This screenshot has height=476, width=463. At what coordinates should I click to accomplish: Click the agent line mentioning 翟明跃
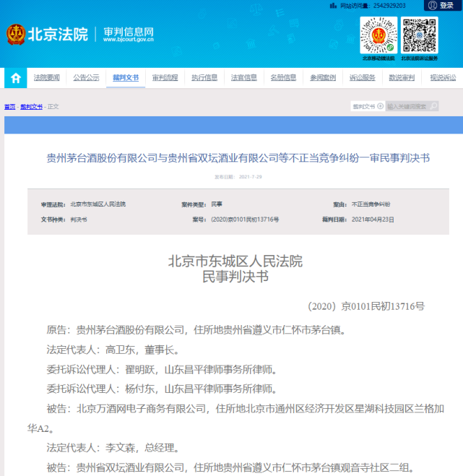162,369
